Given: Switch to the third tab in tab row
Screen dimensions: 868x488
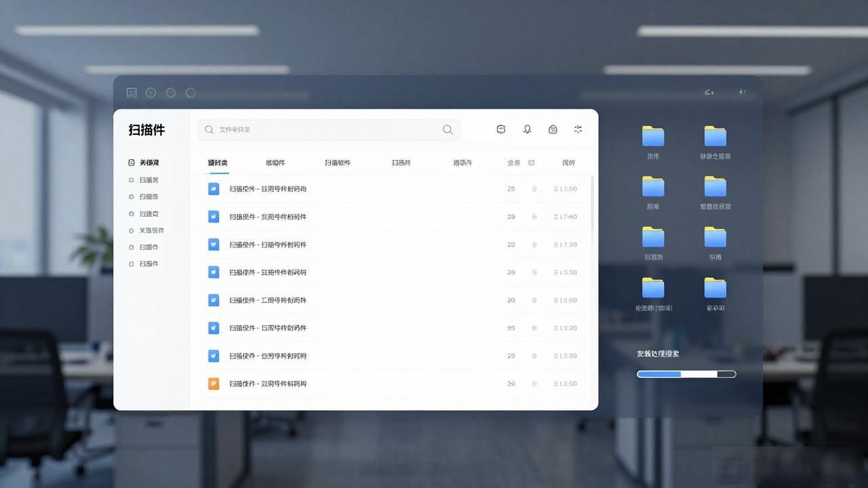Looking at the screenshot, I should [x=337, y=163].
